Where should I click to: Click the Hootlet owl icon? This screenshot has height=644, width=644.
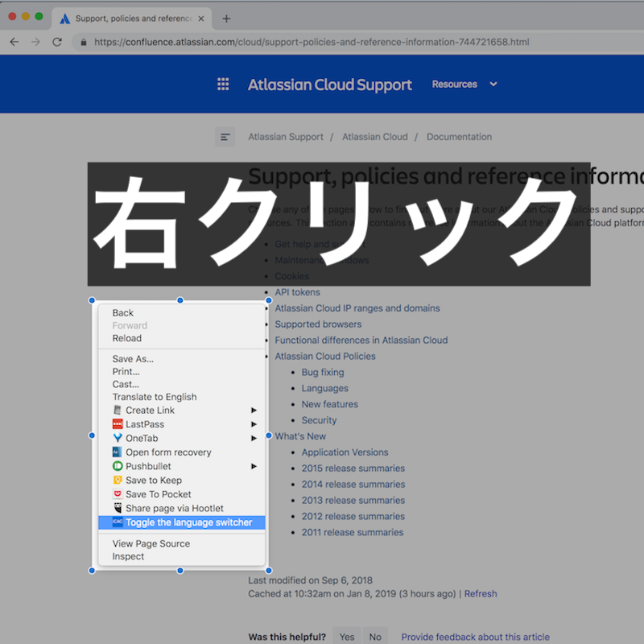[x=118, y=508]
